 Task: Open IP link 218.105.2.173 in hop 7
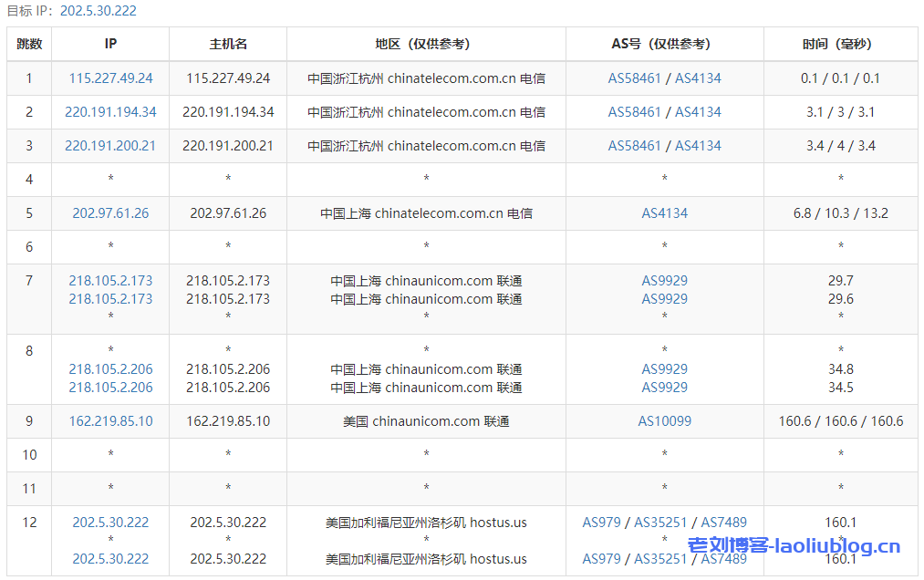pyautogui.click(x=109, y=280)
